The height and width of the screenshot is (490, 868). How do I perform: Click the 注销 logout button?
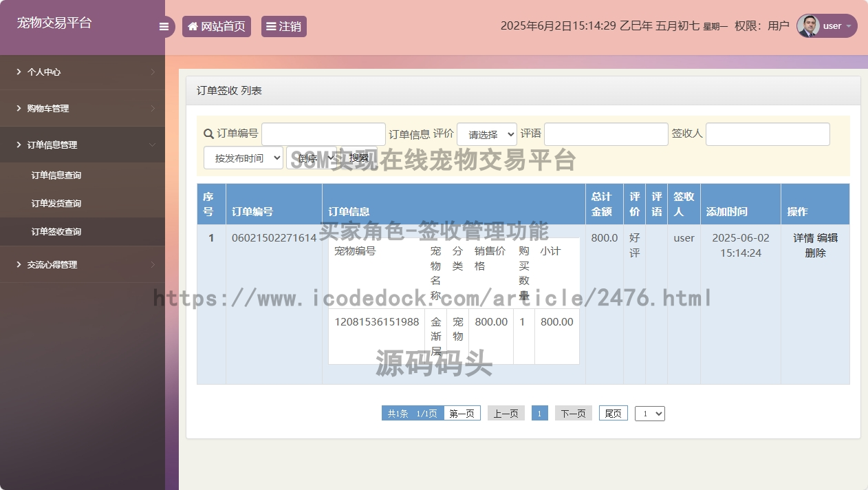284,26
